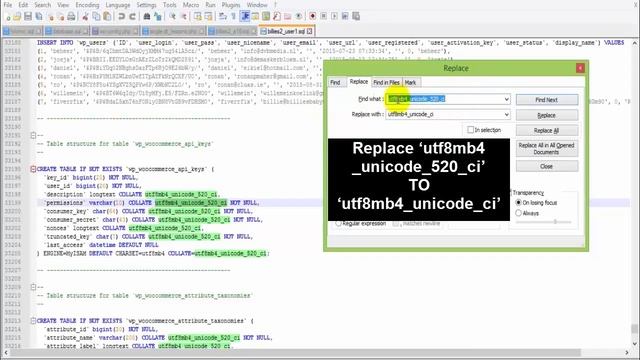The image size is (640, 360).
Task: Click the horizontal scrollbar right arrow
Action: (627, 352)
